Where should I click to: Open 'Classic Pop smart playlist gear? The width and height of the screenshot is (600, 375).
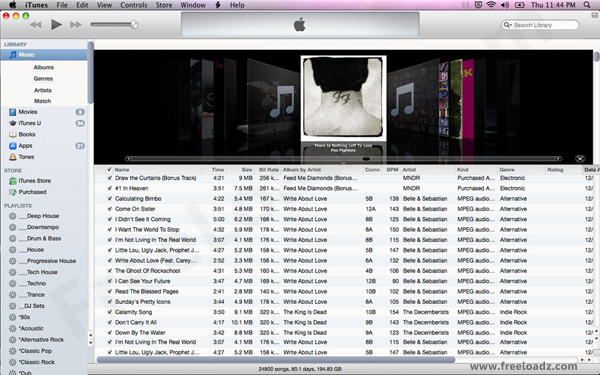tap(13, 351)
